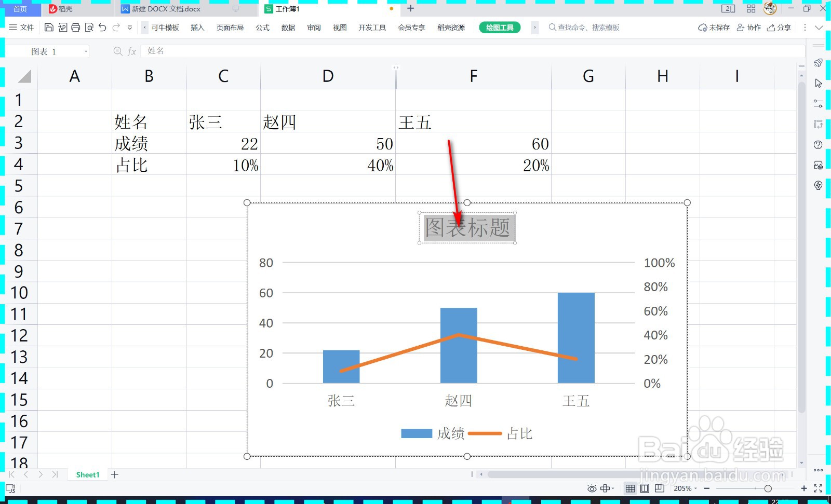This screenshot has height=504, width=831.
Task: Open the Print Preview icon
Action: click(89, 28)
